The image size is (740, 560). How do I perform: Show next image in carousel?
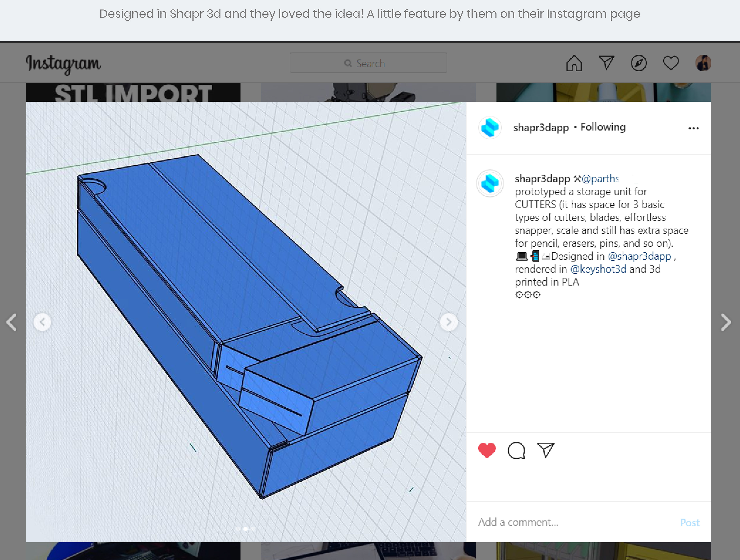tap(449, 322)
